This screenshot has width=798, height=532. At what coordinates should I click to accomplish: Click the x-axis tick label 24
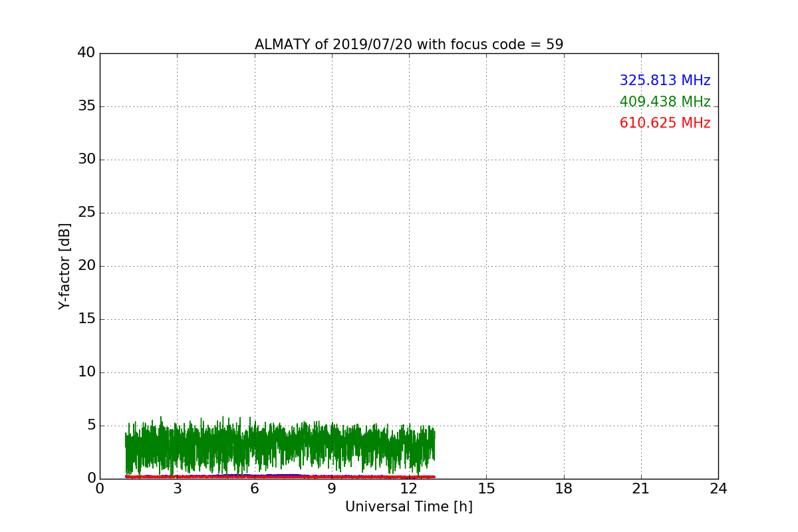click(x=718, y=489)
